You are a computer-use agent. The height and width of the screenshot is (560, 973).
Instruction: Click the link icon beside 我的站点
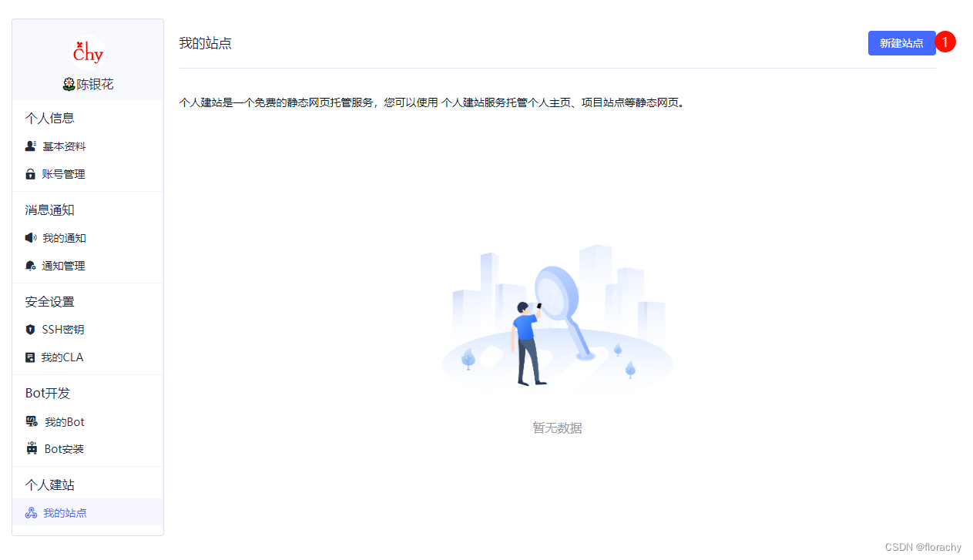pyautogui.click(x=31, y=512)
